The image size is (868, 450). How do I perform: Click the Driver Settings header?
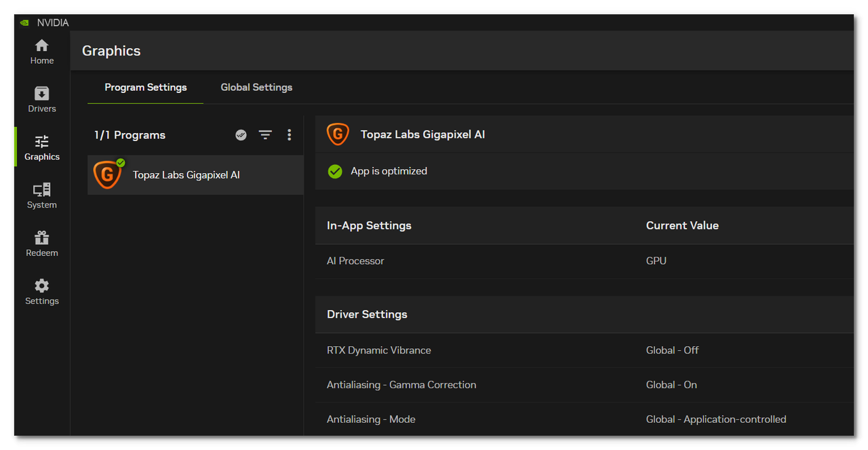click(367, 315)
